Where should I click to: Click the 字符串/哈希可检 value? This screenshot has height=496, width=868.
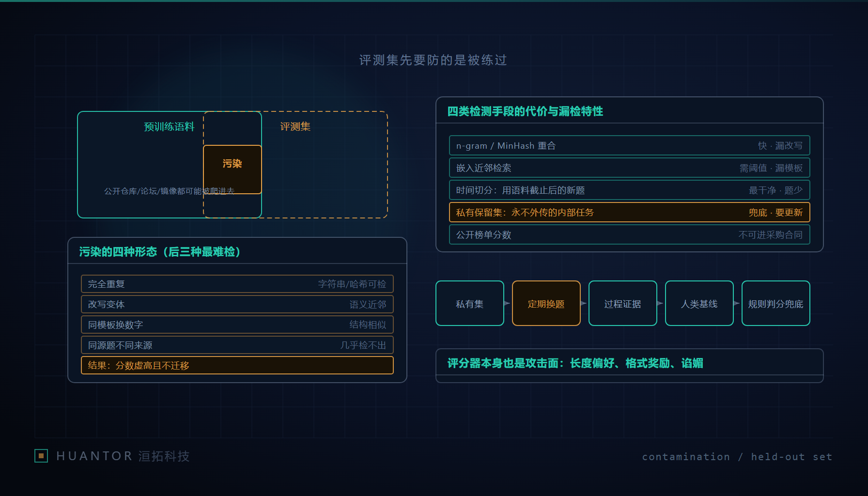click(352, 284)
